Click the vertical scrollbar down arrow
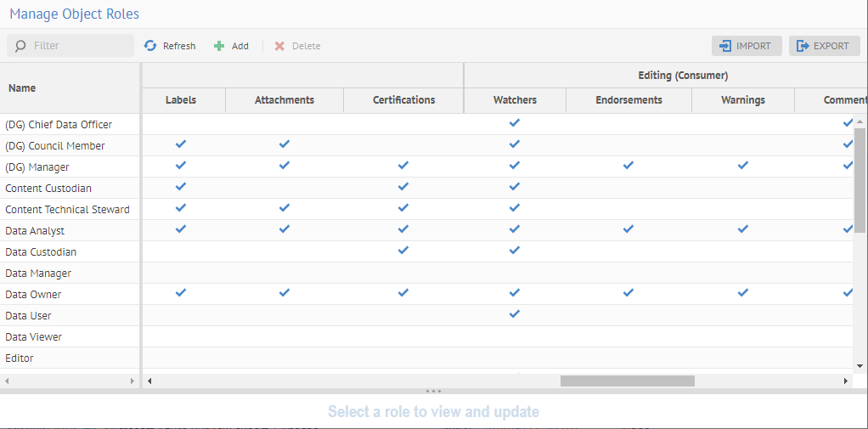This screenshot has height=429, width=868. coord(860,365)
